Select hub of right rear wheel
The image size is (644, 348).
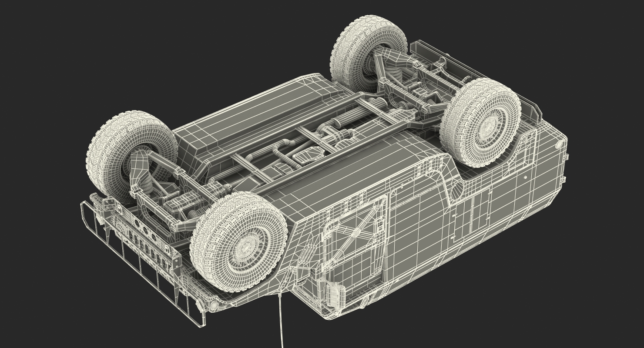(x=490, y=126)
